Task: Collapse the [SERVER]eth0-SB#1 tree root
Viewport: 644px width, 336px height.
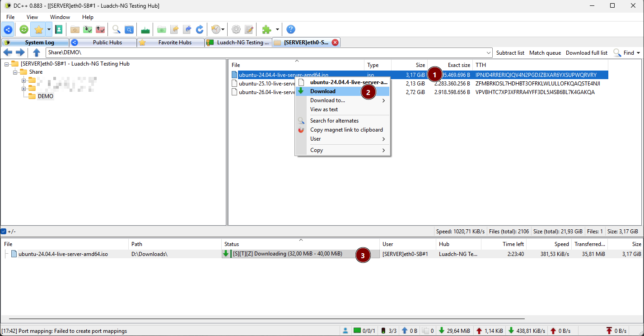Action: tap(6, 64)
